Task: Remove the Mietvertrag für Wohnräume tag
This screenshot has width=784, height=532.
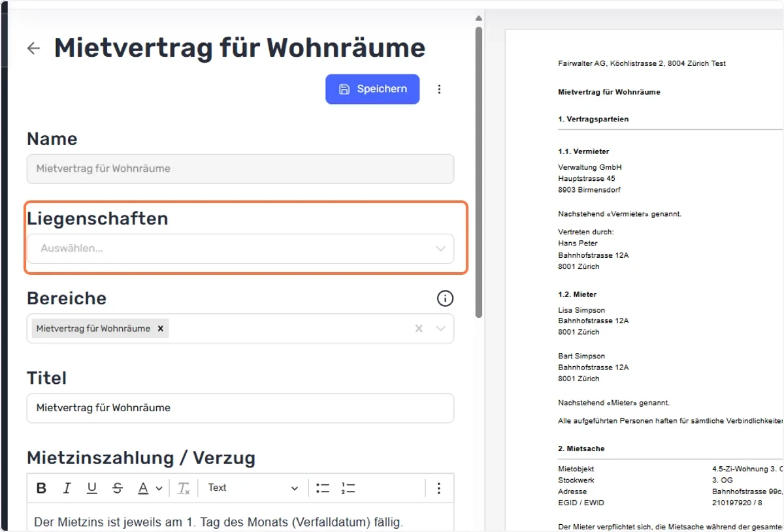Action: 160,328
